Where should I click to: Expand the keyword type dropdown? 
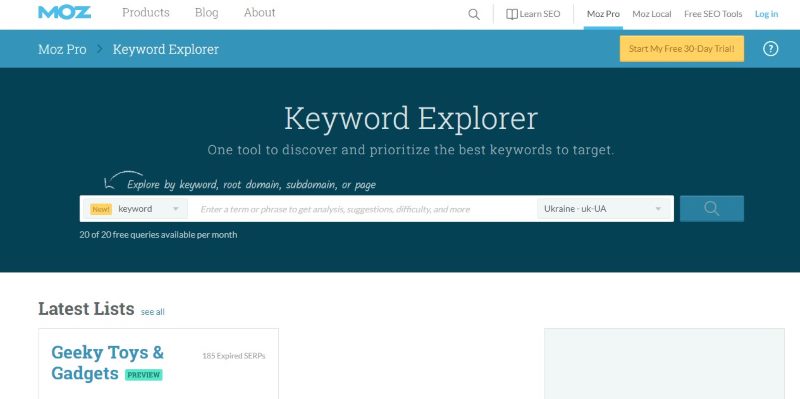(x=136, y=209)
